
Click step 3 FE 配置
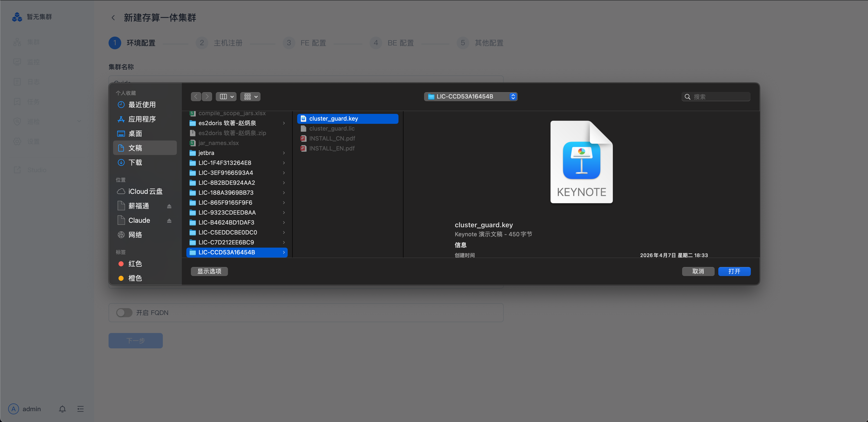coord(305,43)
